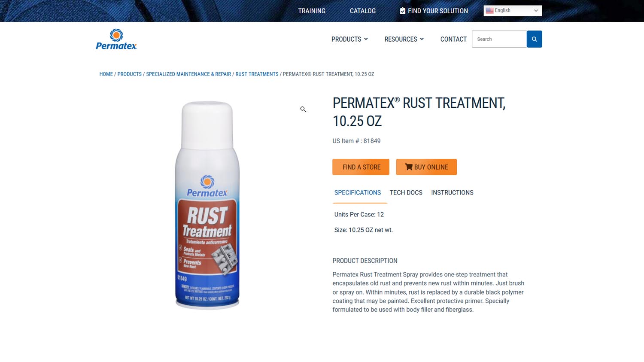Expand the Products menu
This screenshot has height=362, width=644.
pos(349,39)
